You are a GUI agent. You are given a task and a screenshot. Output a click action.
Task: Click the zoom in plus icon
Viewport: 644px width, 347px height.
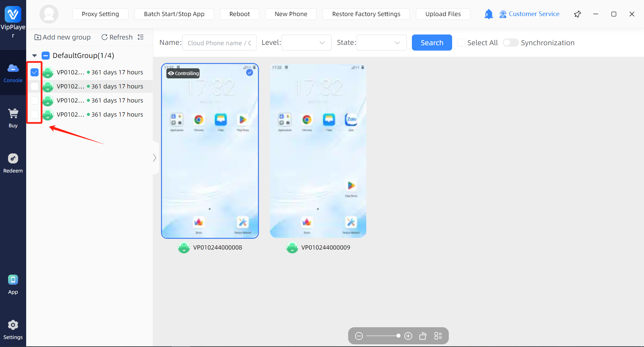(x=408, y=336)
